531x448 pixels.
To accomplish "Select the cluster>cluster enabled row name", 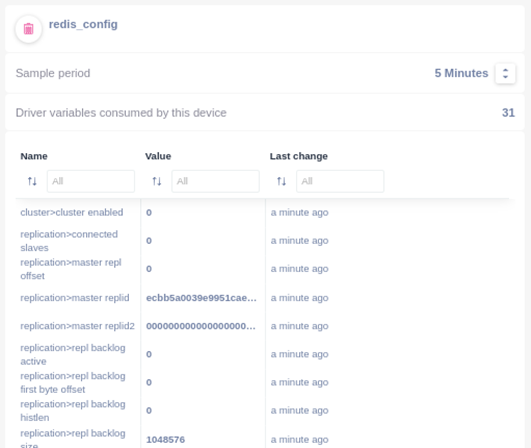I will pos(71,212).
